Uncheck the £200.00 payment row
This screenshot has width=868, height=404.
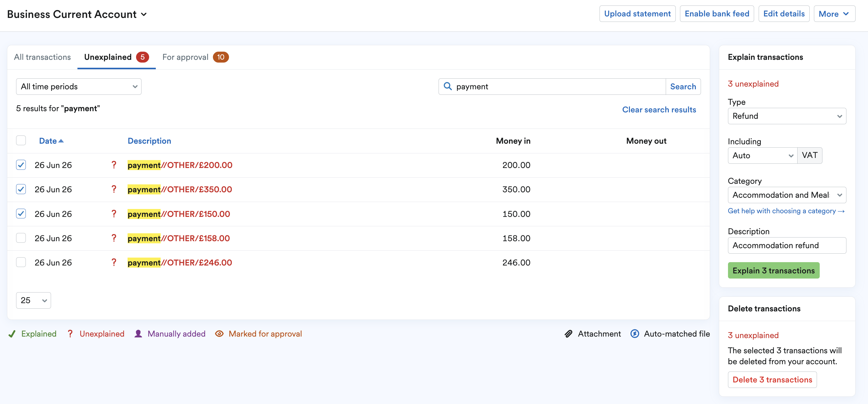(21, 165)
